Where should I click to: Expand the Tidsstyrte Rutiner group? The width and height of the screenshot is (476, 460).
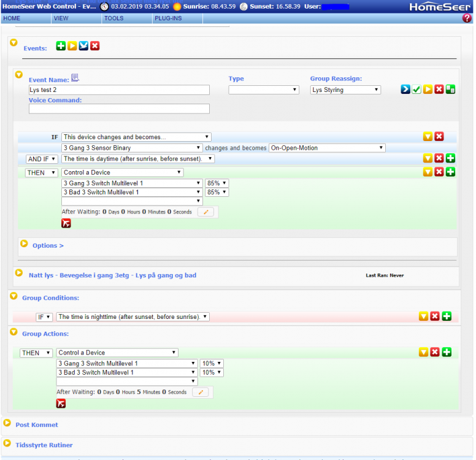point(7,443)
